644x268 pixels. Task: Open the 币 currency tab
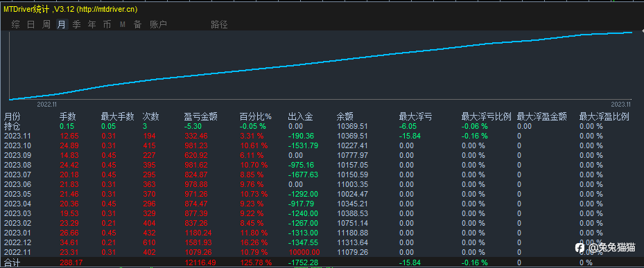107,25
